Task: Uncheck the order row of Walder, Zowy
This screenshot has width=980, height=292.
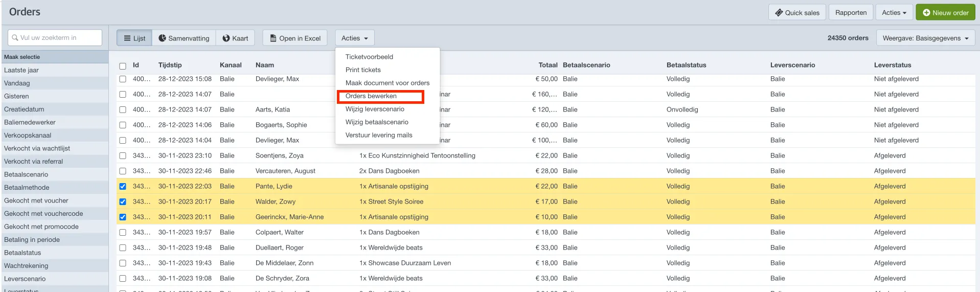Action: [123, 201]
